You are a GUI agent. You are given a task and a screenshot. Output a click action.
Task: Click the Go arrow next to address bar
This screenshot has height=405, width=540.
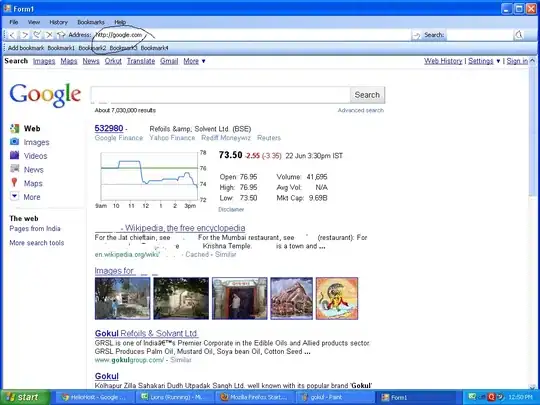pos(417,35)
